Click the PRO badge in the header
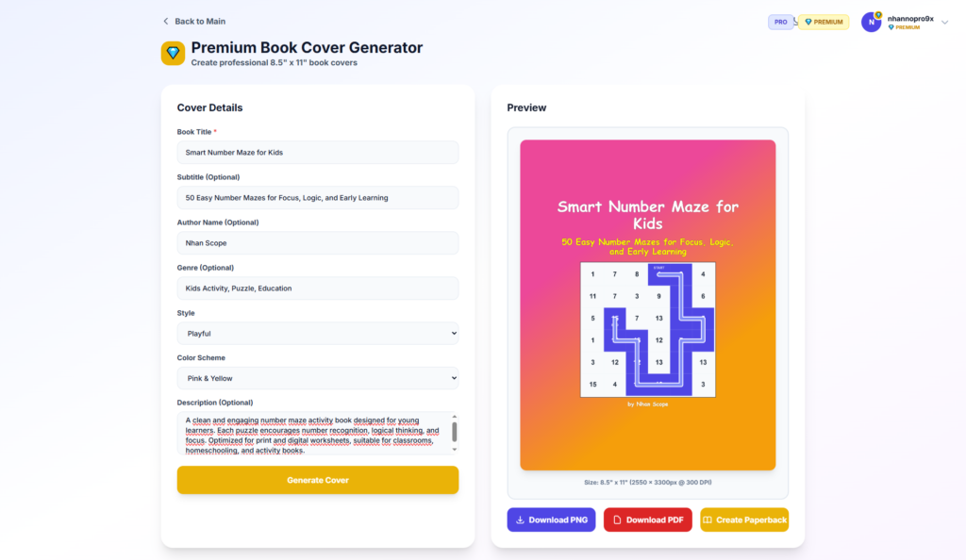This screenshot has height=560, width=966. pos(780,22)
